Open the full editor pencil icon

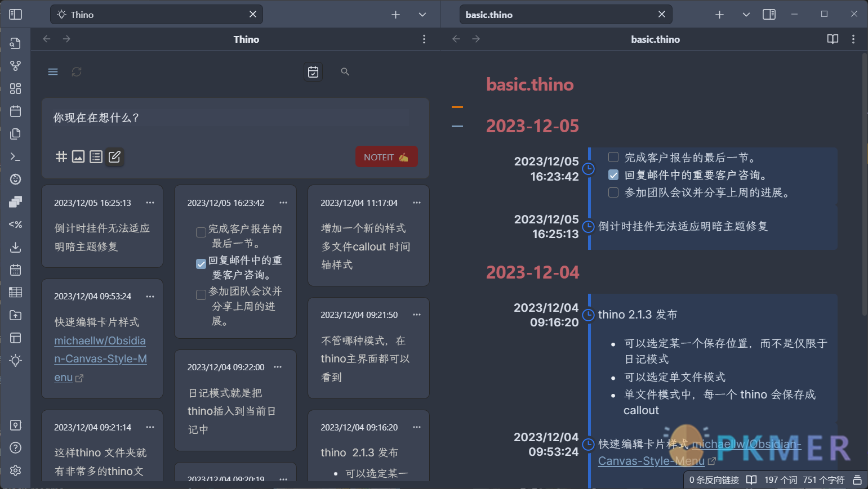pos(114,156)
